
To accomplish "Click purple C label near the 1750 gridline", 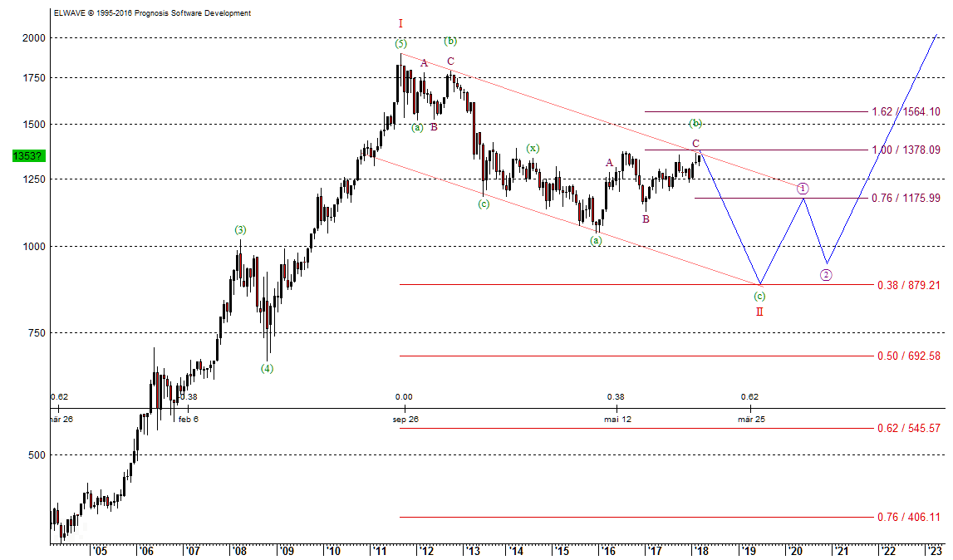I will [x=450, y=61].
